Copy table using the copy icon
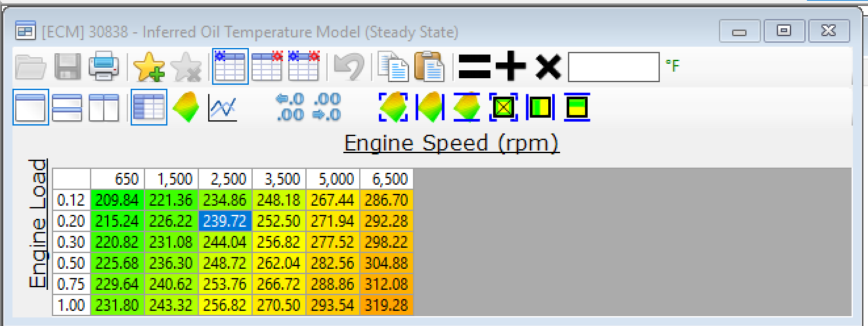This screenshot has width=868, height=326. (x=394, y=66)
